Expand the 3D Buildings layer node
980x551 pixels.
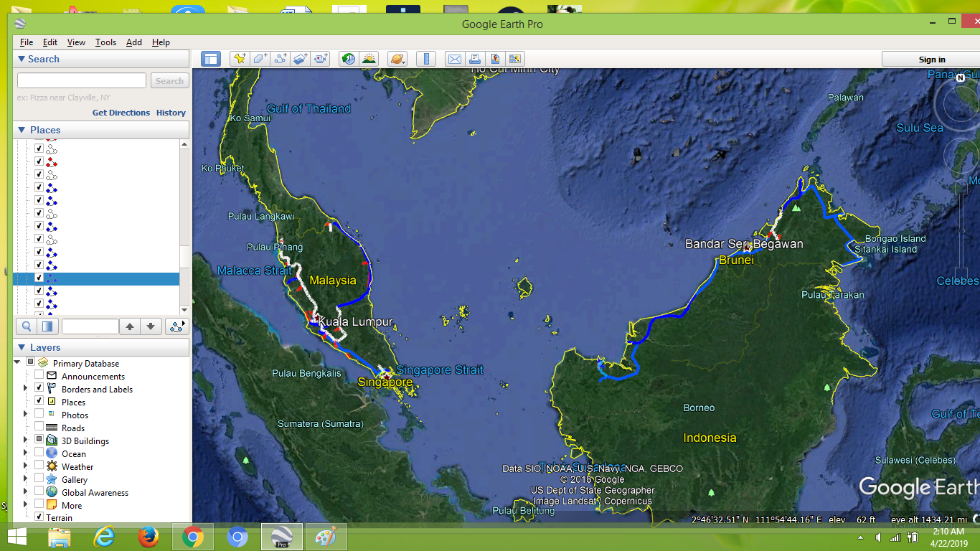pyautogui.click(x=26, y=440)
